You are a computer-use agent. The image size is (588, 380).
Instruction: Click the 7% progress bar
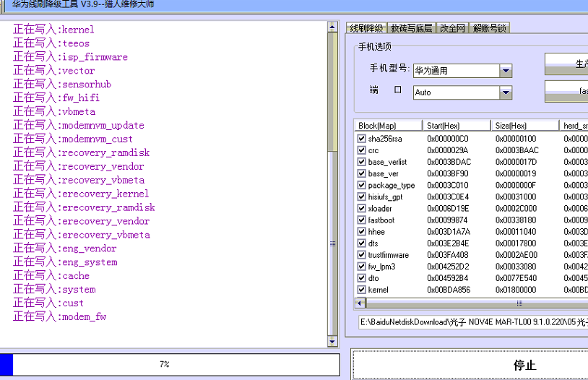(x=170, y=364)
